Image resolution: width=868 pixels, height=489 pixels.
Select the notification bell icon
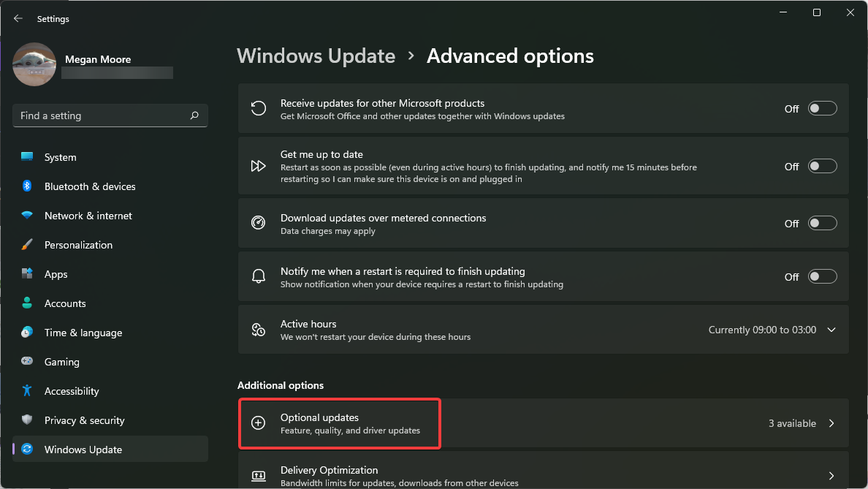point(258,276)
